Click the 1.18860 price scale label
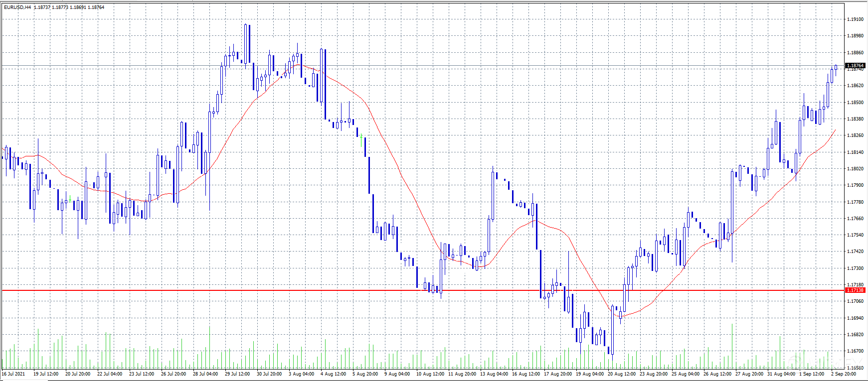 click(855, 53)
